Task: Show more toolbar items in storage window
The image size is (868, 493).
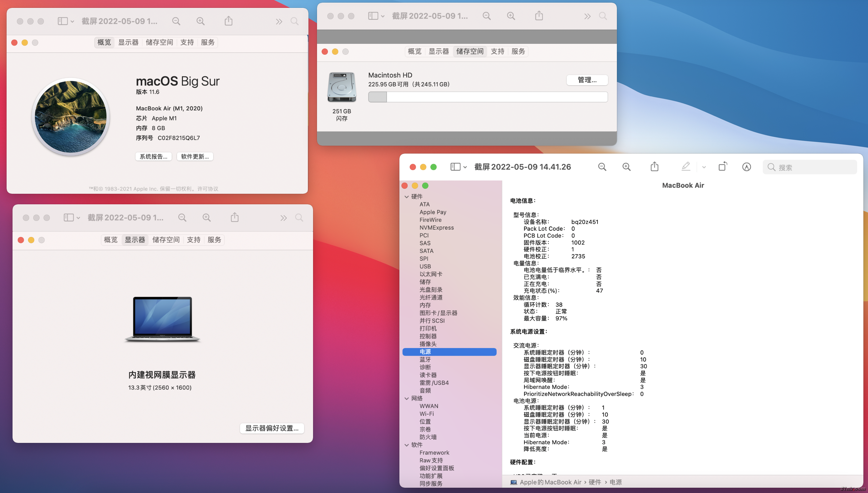Action: click(587, 16)
